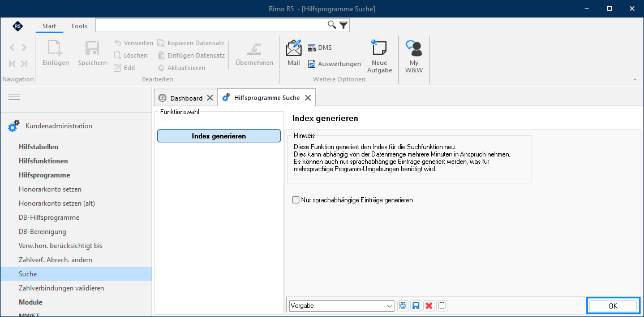Select Index generieren function button
Viewport: 644px width, 317px height.
click(x=219, y=136)
